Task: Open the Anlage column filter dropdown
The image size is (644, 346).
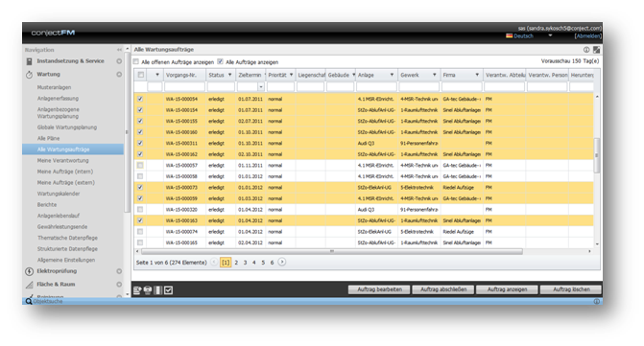Action: click(392, 75)
